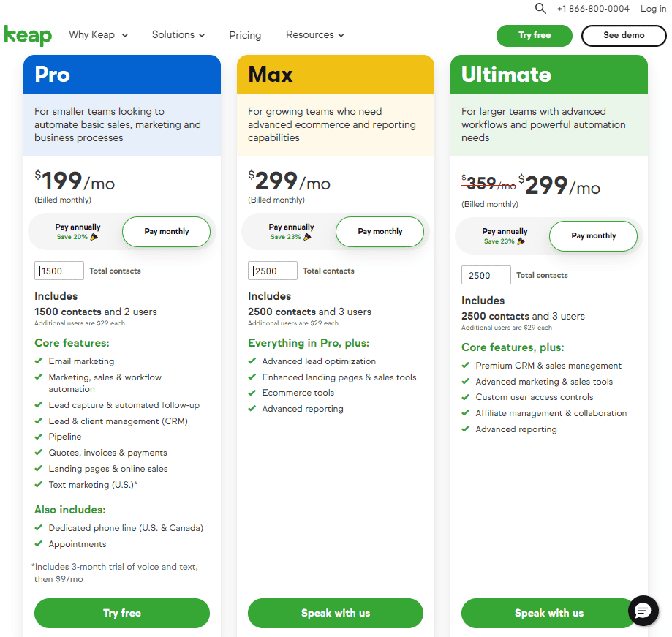Screen dimensions: 672x637
Task: Select the Max plan contacts field showing 2500
Action: tap(272, 271)
